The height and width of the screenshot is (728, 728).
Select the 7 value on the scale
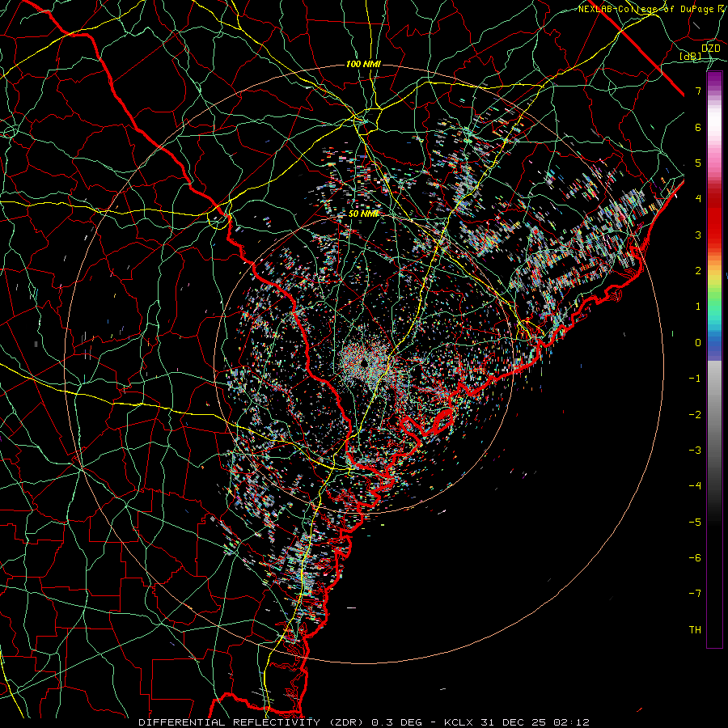pyautogui.click(x=698, y=91)
